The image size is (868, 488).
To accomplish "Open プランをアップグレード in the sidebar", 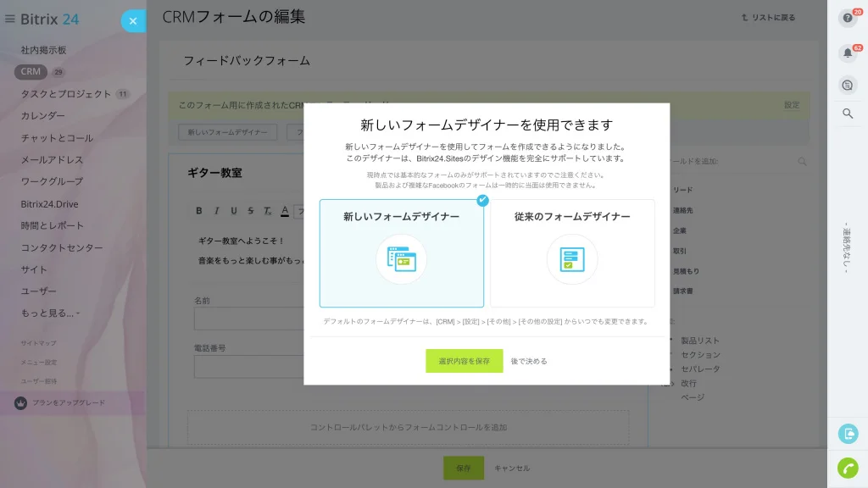I will 69,402.
